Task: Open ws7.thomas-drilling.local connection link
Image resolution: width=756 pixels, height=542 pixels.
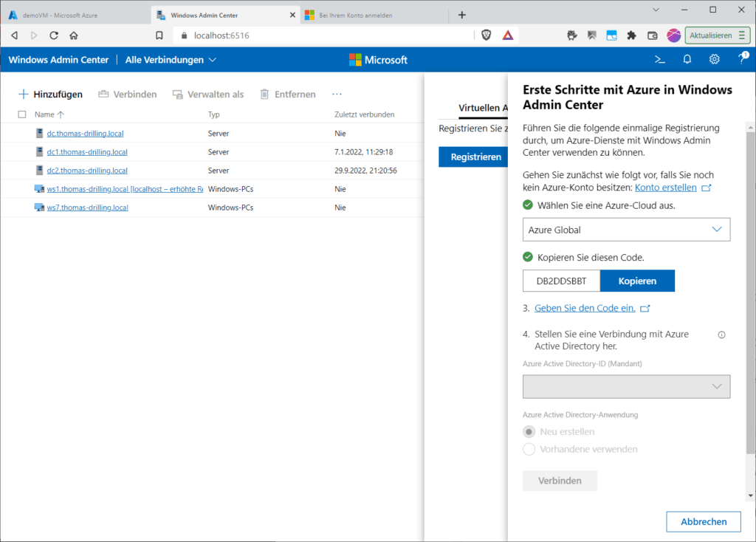Action: [87, 207]
